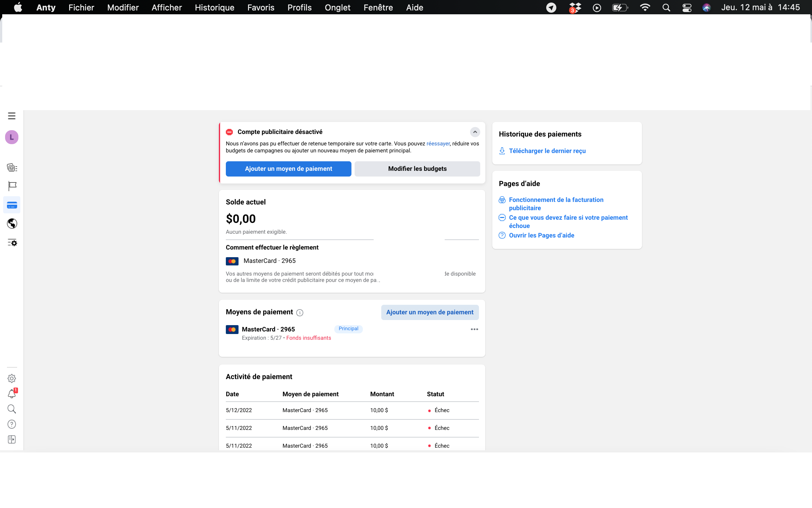Open the Anty application menu
This screenshot has height=508, width=812.
(x=46, y=7)
